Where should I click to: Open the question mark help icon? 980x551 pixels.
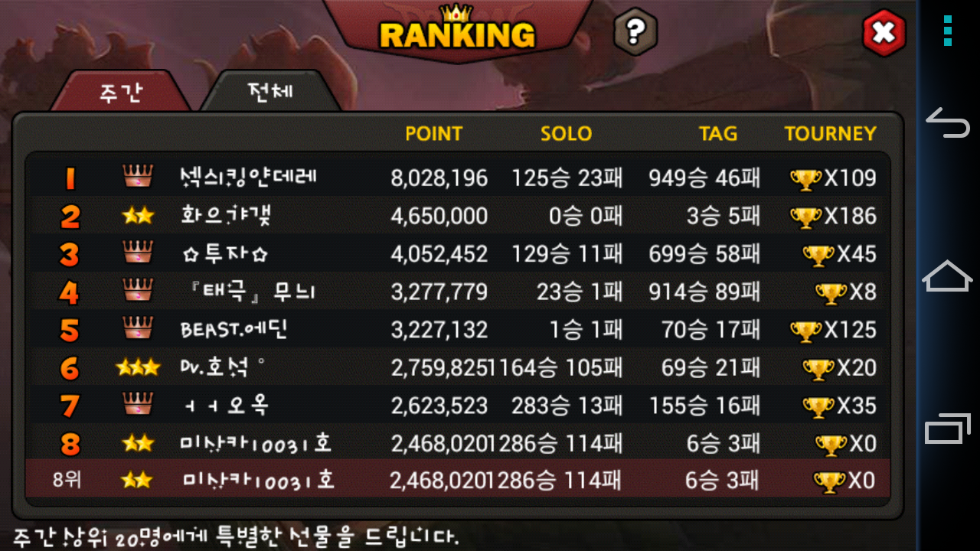[x=635, y=31]
